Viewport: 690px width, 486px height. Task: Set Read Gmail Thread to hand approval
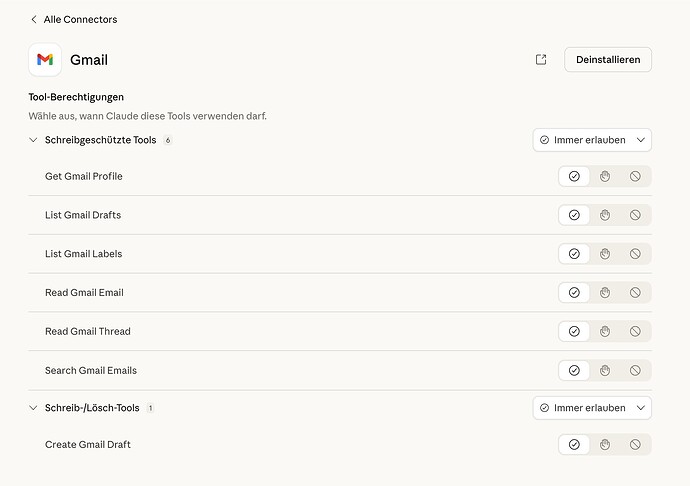click(x=605, y=332)
